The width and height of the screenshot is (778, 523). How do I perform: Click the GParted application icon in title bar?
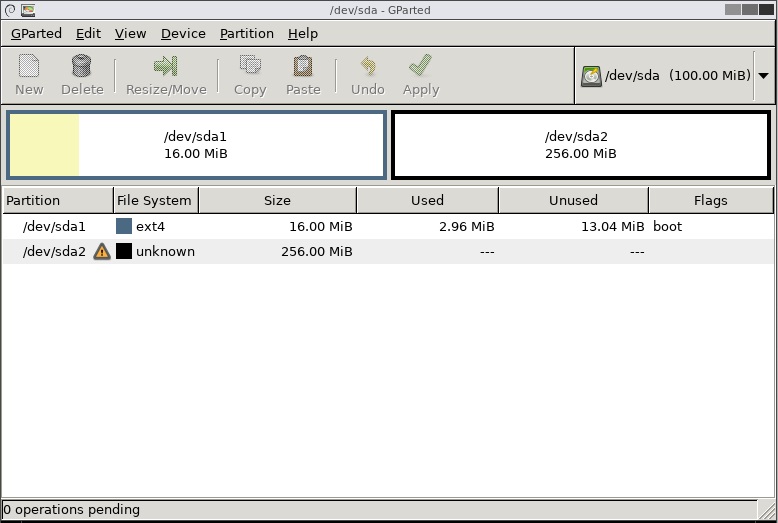point(28,10)
